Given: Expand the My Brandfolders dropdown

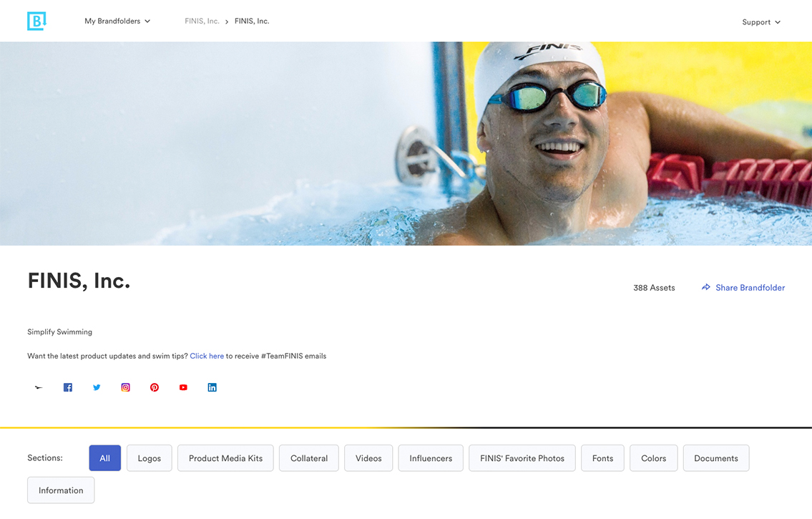Looking at the screenshot, I should pos(117,21).
